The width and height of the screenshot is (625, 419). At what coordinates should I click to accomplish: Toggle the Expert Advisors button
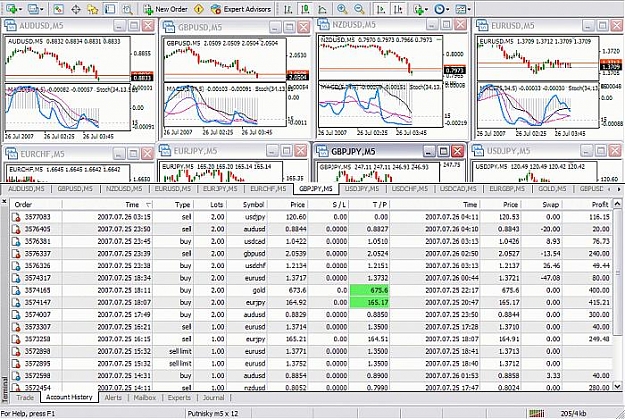[241, 9]
